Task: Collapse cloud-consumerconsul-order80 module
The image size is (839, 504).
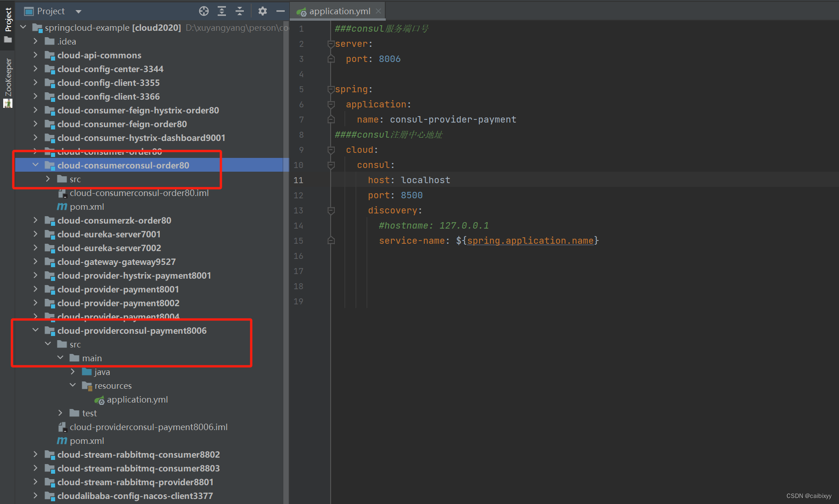Action: tap(35, 165)
